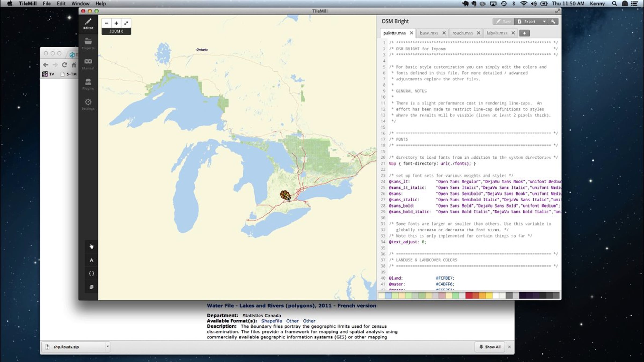Image resolution: width=644 pixels, height=362 pixels.
Task: Open the shp.Roads.zip download options arrow
Action: tap(108, 346)
